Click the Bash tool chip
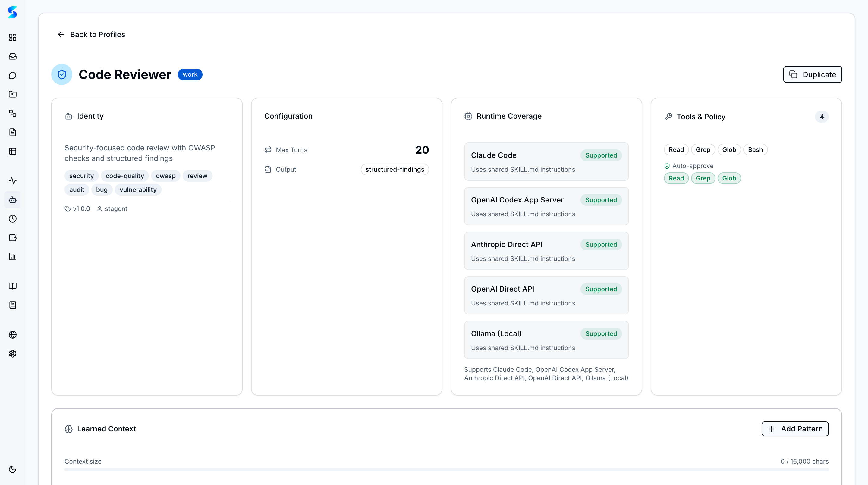The width and height of the screenshot is (868, 485). pyautogui.click(x=755, y=149)
